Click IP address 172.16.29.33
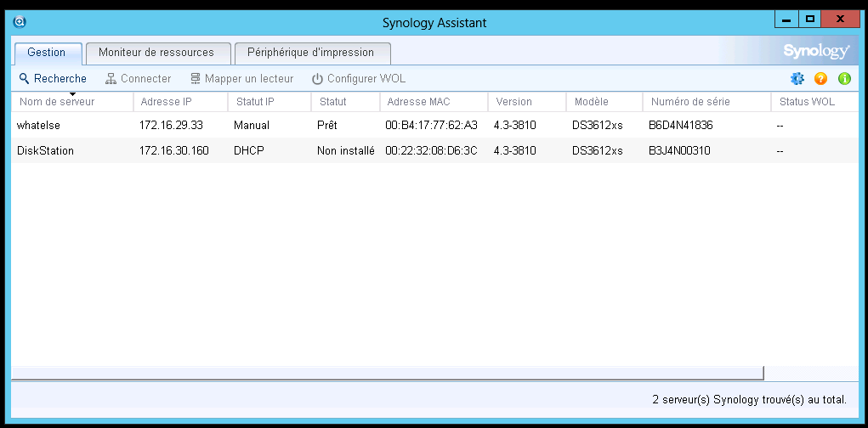 point(171,126)
